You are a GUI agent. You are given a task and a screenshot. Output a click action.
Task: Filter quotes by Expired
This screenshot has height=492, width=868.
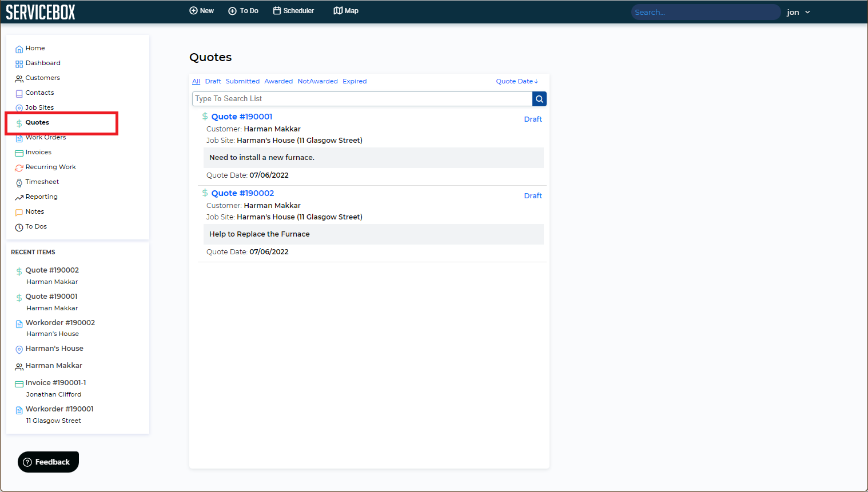pyautogui.click(x=355, y=81)
